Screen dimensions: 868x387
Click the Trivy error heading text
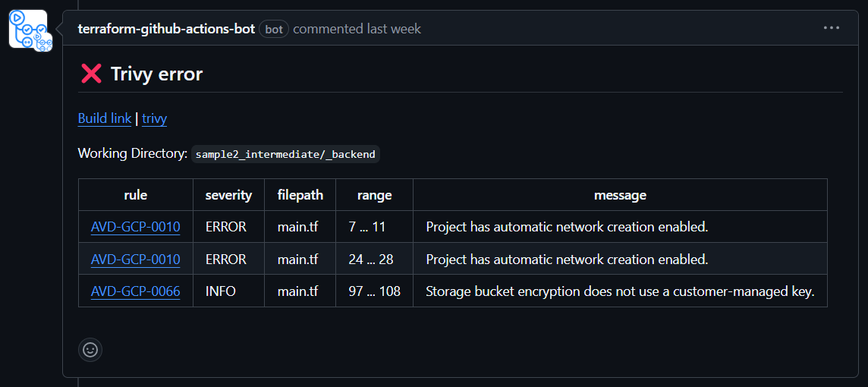point(156,74)
